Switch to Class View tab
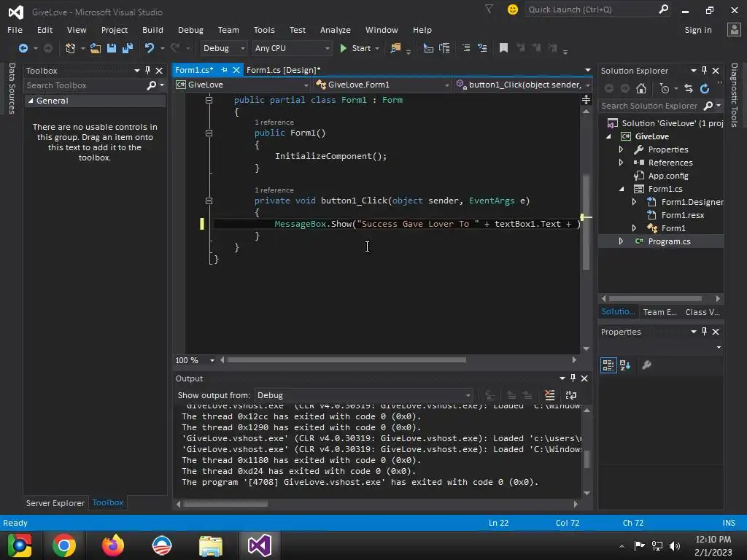Image resolution: width=747 pixels, height=560 pixels. pyautogui.click(x=703, y=312)
